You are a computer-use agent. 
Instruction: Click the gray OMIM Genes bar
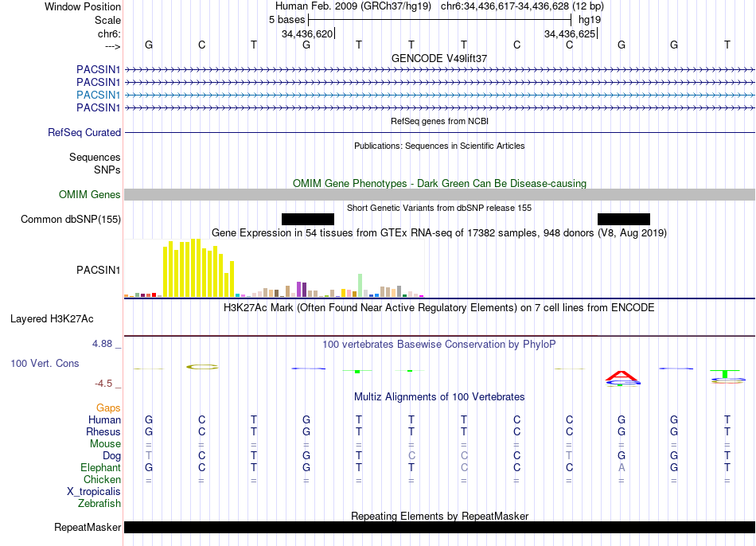(439, 194)
